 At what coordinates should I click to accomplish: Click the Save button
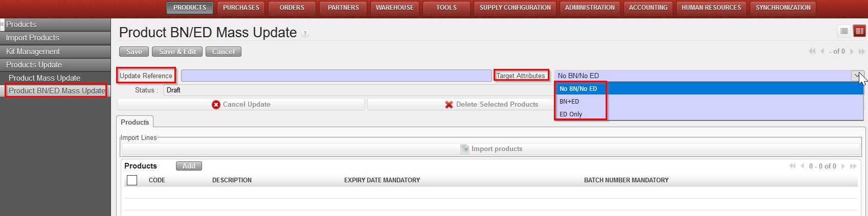[134, 52]
